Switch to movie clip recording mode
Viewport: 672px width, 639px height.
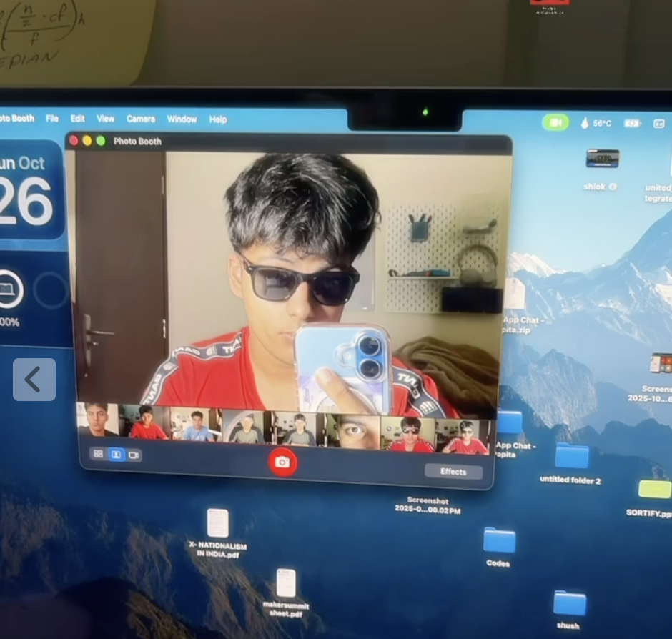coord(133,455)
